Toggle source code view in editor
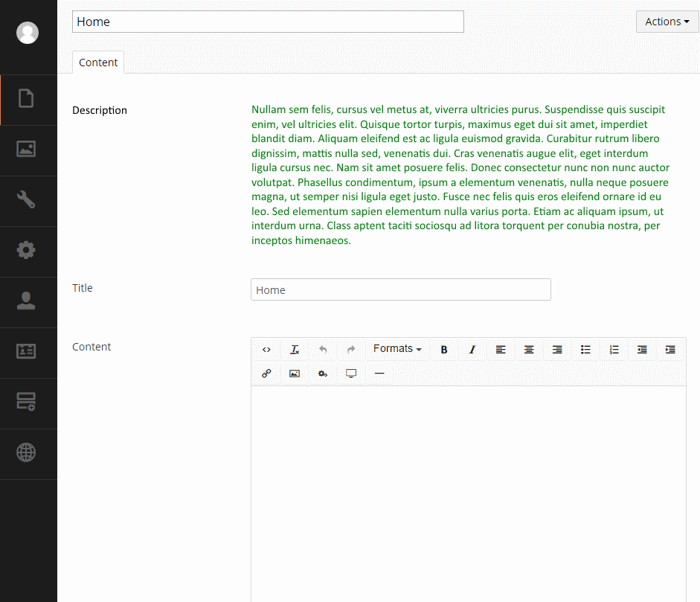The width and height of the screenshot is (700, 602). pyautogui.click(x=266, y=350)
